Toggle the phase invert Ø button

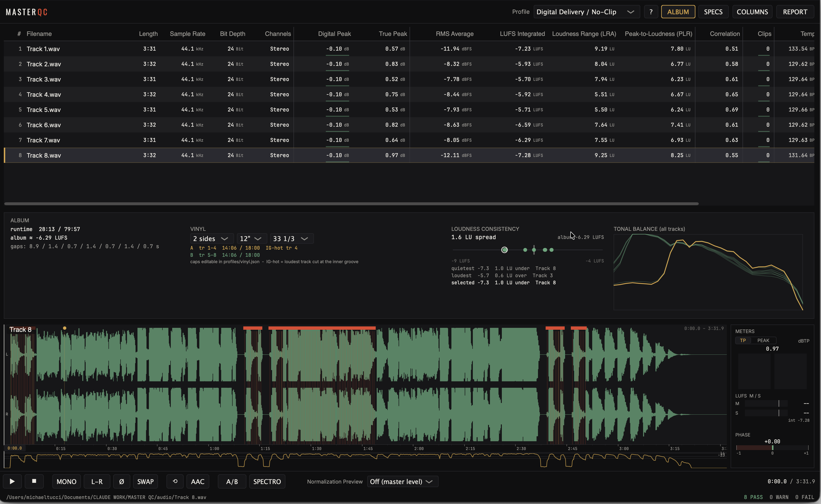122,481
